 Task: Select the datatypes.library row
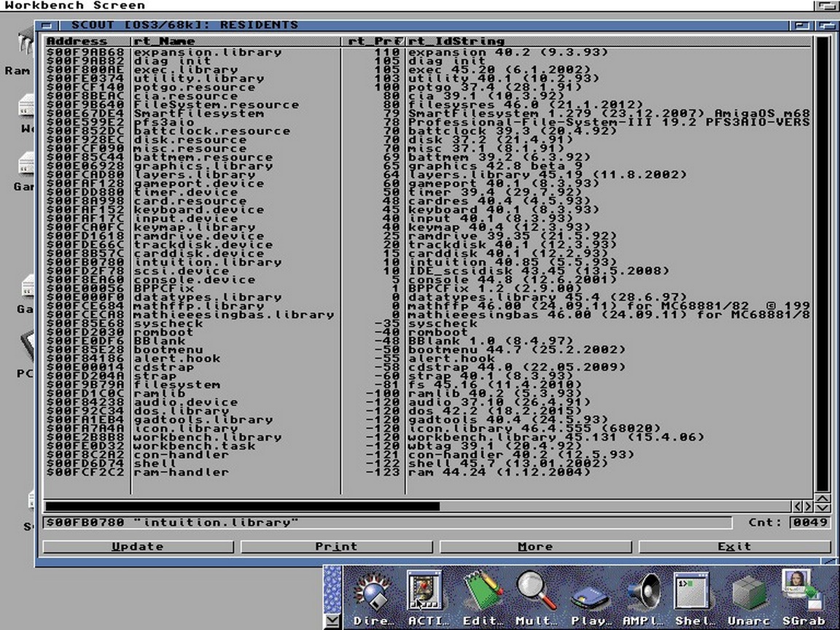tap(427, 297)
